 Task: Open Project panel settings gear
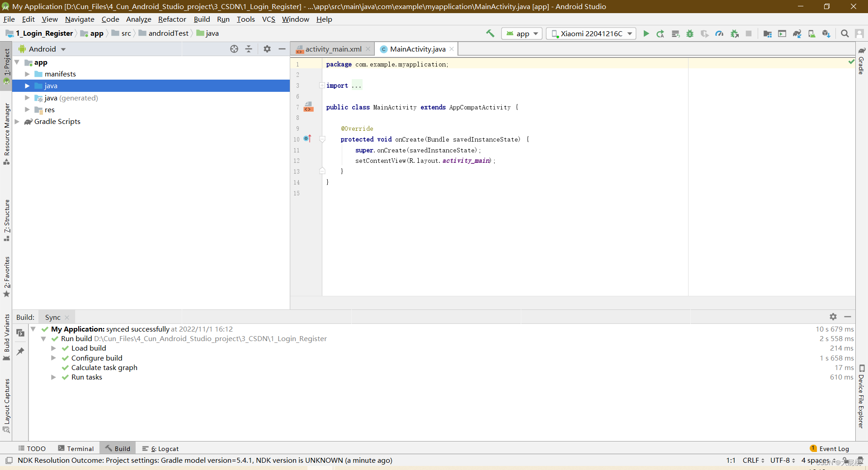(267, 49)
